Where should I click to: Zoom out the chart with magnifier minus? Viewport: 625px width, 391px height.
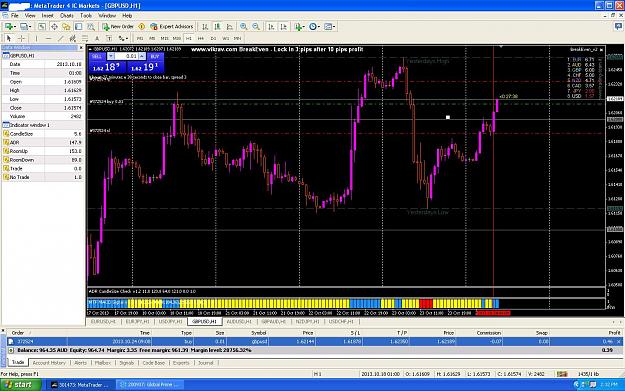(256, 27)
